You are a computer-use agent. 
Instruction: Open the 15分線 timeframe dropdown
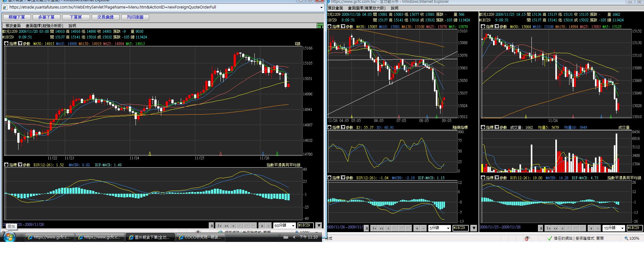tap(614, 228)
